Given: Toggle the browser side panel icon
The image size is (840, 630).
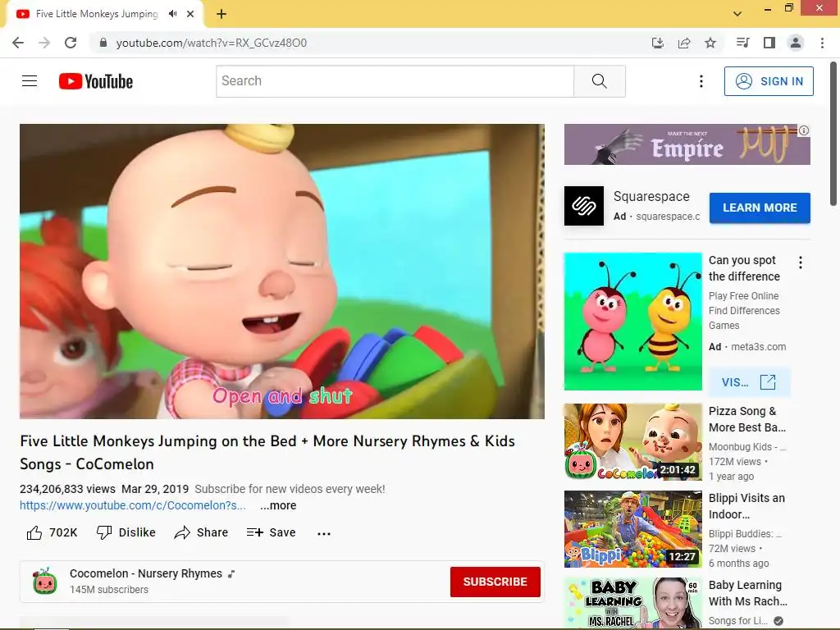Looking at the screenshot, I should [769, 43].
